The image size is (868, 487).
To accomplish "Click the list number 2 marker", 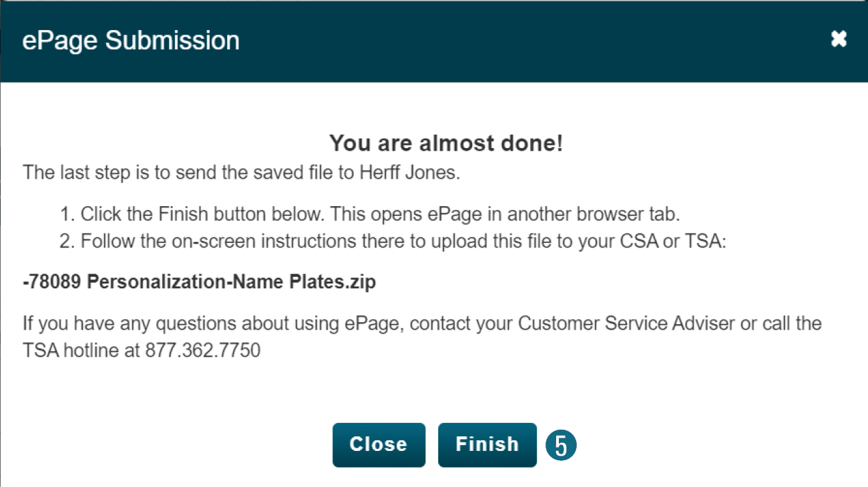I will (66, 241).
